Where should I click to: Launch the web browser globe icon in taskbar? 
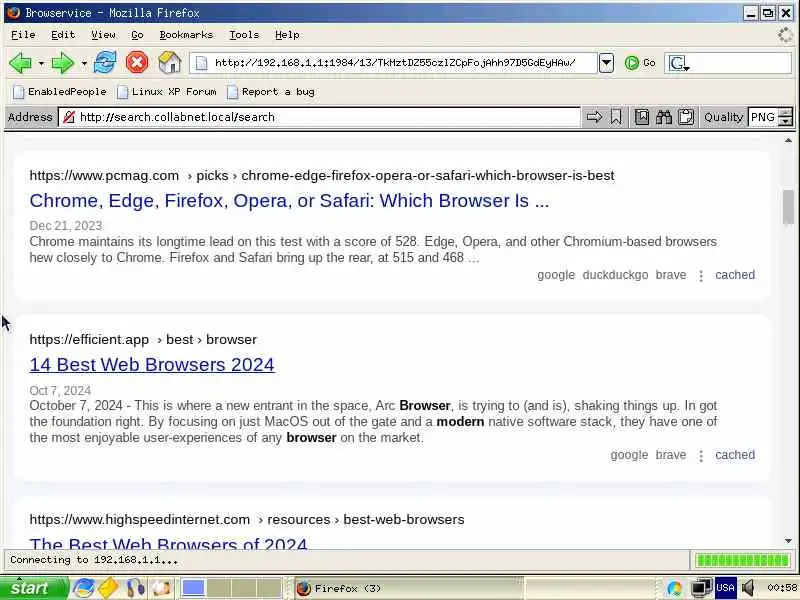pyautogui.click(x=83, y=588)
